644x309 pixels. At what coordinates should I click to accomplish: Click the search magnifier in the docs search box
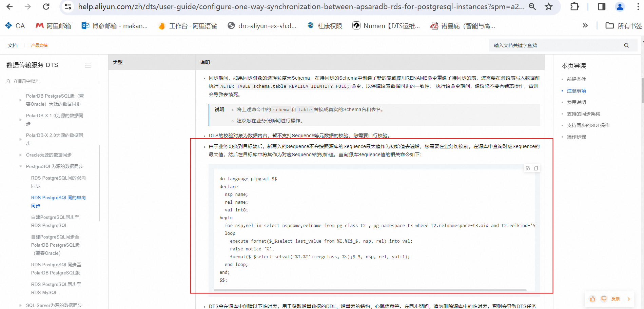[x=626, y=45]
